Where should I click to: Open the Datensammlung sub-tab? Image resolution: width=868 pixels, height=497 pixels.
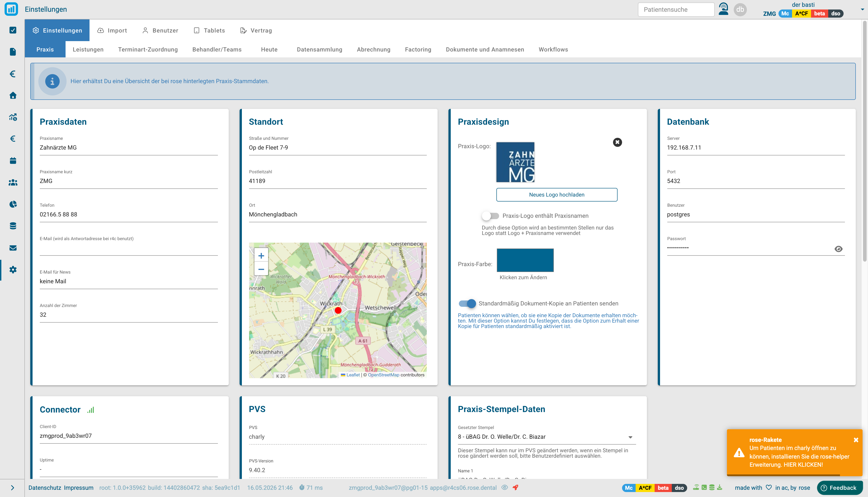coord(320,49)
